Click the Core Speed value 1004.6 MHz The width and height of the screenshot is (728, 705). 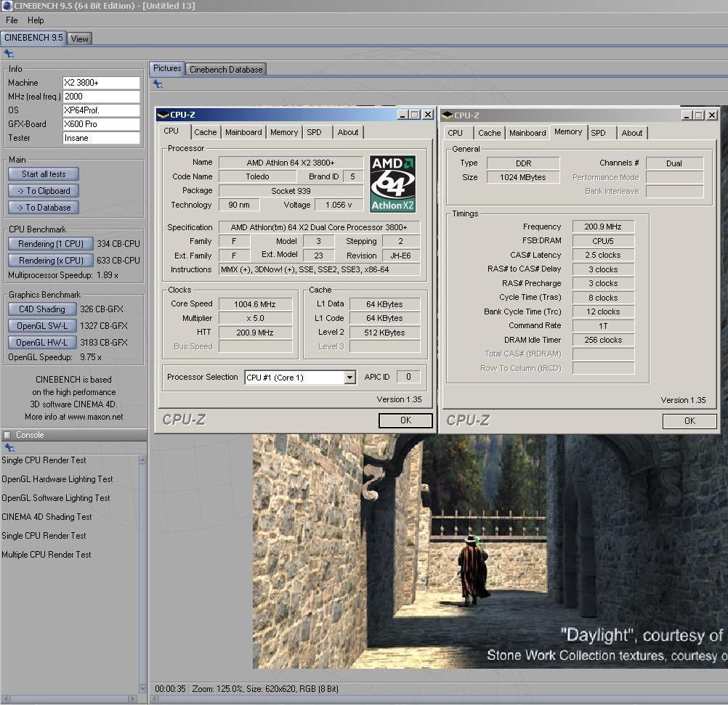(x=255, y=304)
